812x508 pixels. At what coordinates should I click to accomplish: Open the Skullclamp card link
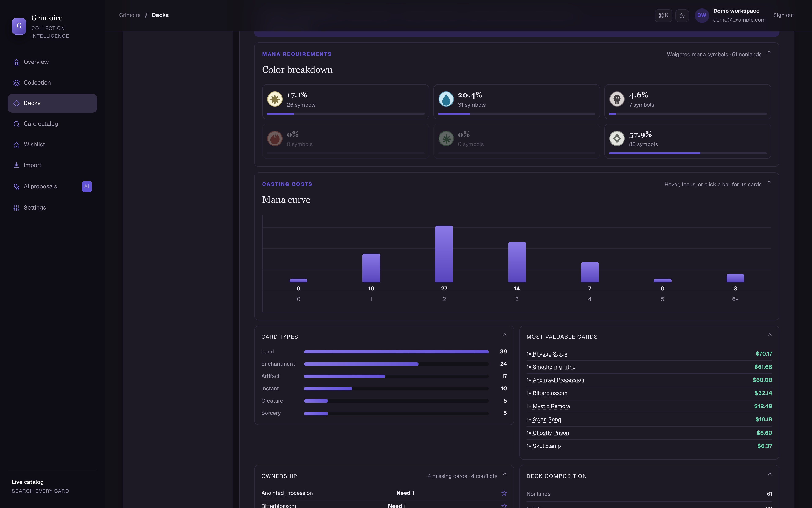click(547, 446)
